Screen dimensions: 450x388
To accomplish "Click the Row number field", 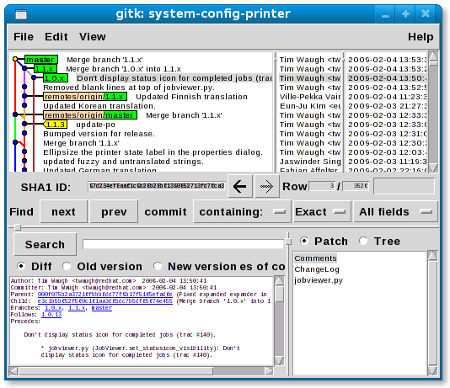I will pos(322,186).
